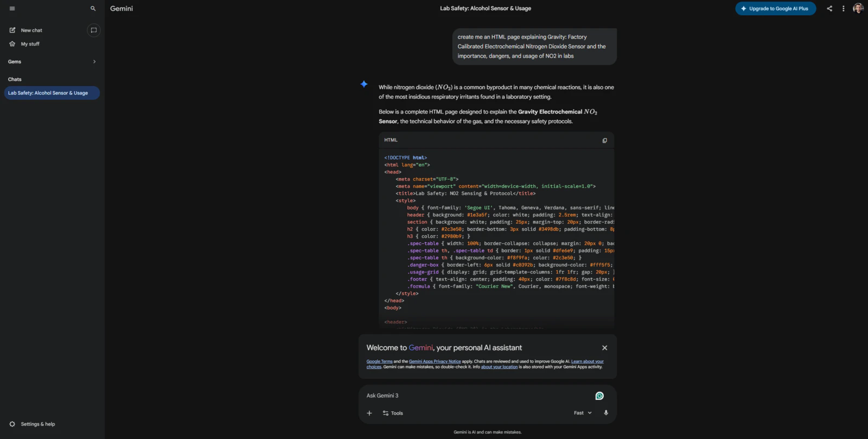868x439 pixels.
Task: Open the account profile avatar
Action: [x=858, y=8]
